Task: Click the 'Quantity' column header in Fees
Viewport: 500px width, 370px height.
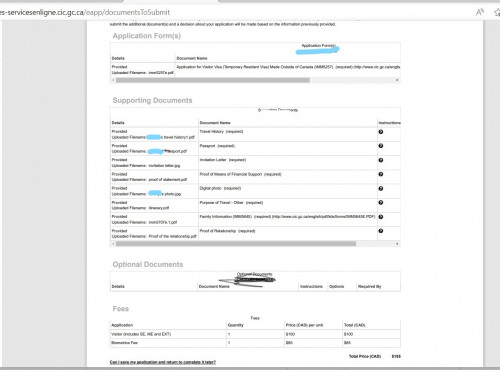Action: (236, 325)
